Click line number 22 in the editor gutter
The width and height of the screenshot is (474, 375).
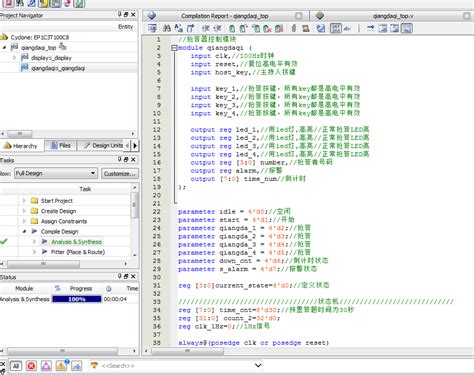(157, 212)
